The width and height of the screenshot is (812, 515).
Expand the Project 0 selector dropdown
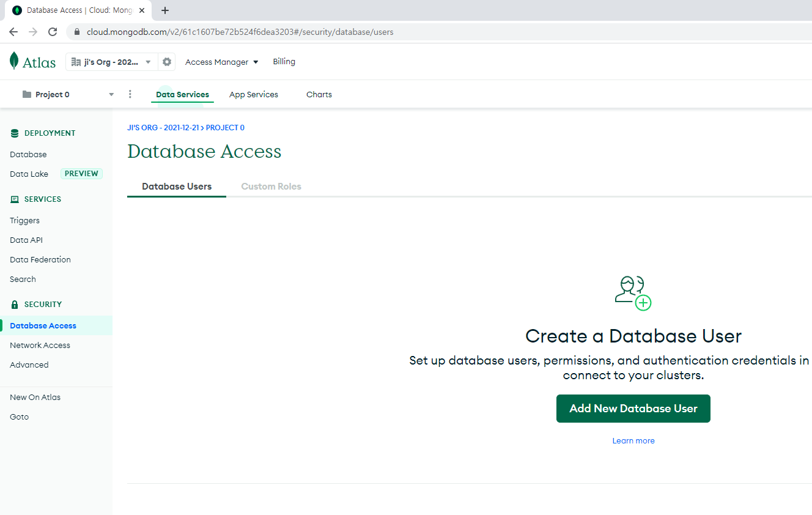111,94
